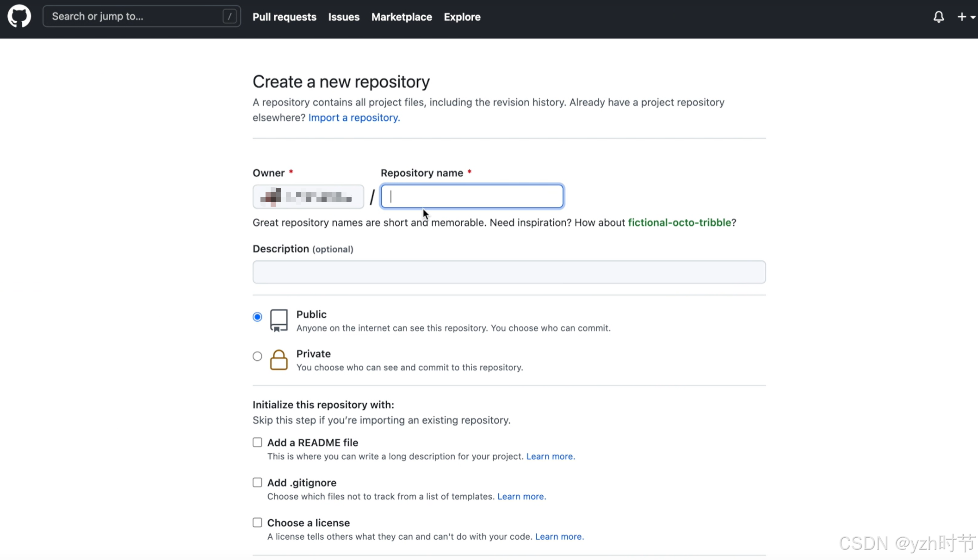This screenshot has height=560, width=978.
Task: Expand the create-new dropdown arrow
Action: click(x=973, y=18)
